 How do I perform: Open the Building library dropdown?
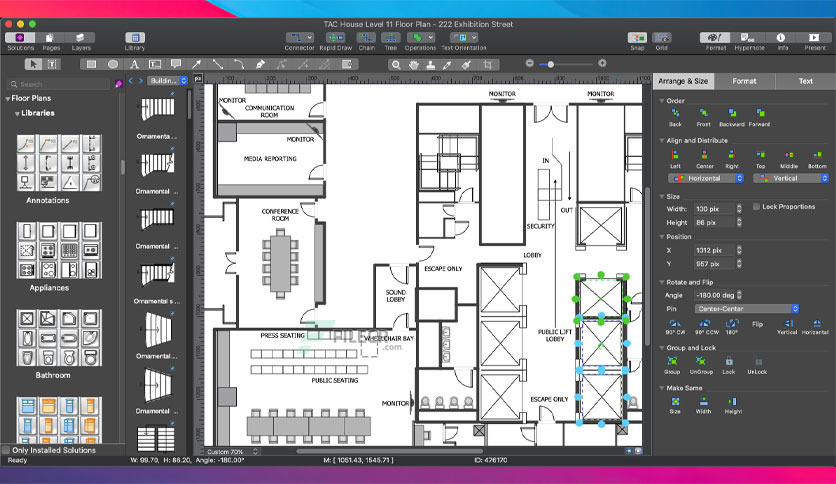[167, 80]
